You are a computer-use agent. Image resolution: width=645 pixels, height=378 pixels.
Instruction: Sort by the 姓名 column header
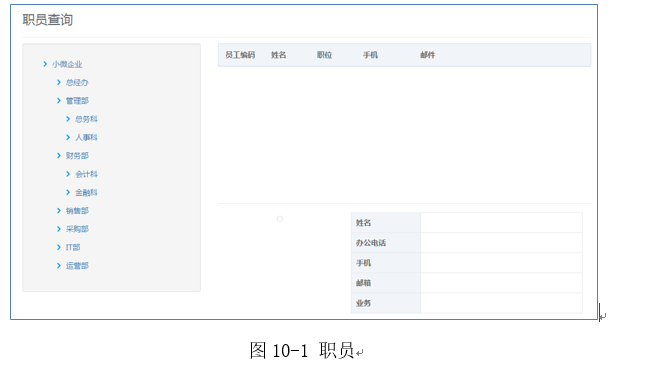(x=278, y=55)
